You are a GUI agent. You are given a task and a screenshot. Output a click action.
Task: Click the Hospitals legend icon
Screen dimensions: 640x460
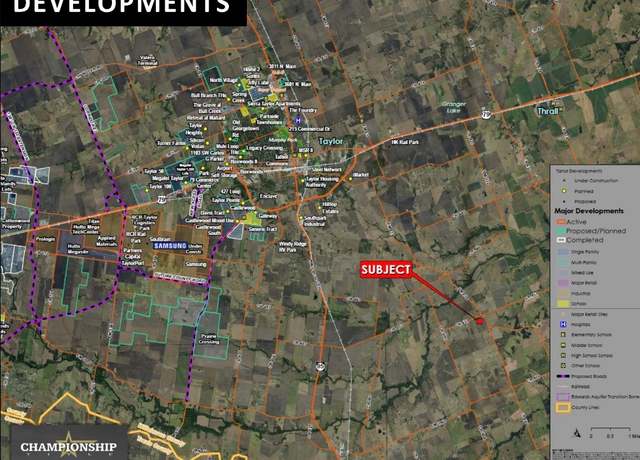pos(564,324)
